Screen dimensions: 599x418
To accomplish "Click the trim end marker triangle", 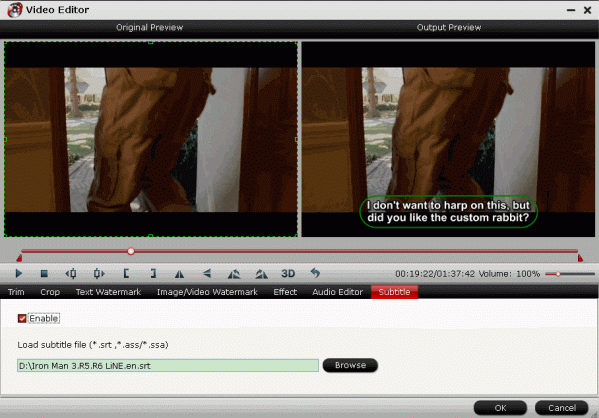I will (580, 258).
